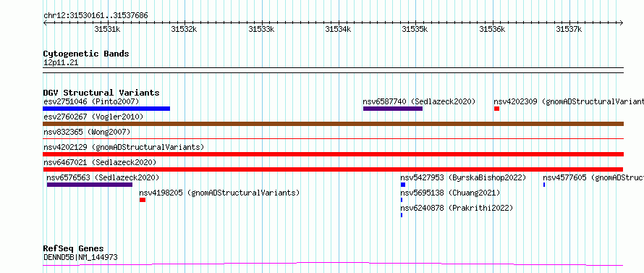The width and height of the screenshot is (644, 273).
Task: Open the nsv6467021 (Sedlazeck2020) label
Action: point(100,162)
